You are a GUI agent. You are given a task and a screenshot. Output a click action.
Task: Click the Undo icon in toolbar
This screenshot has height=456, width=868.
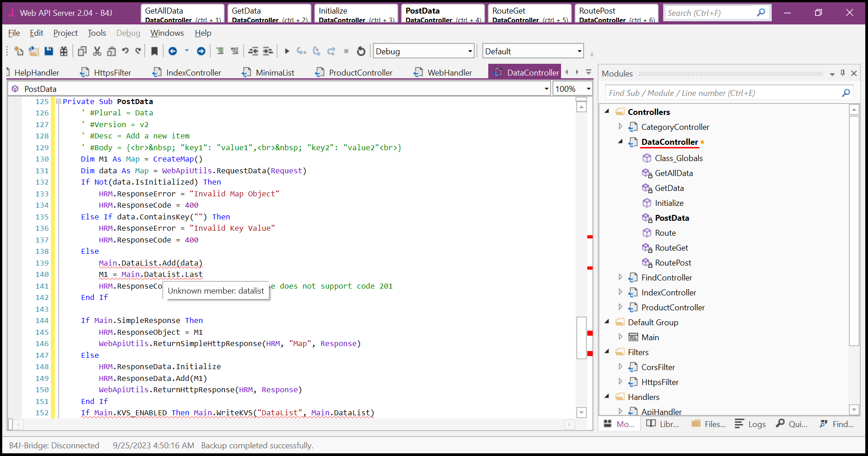click(125, 51)
